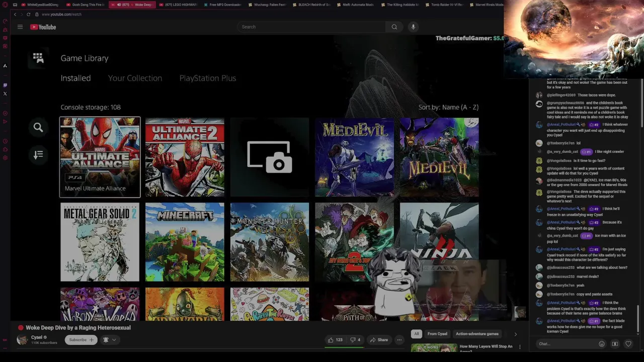The width and height of the screenshot is (644, 362).
Task: Select the Minecraft game tile
Action: pyautogui.click(x=185, y=242)
